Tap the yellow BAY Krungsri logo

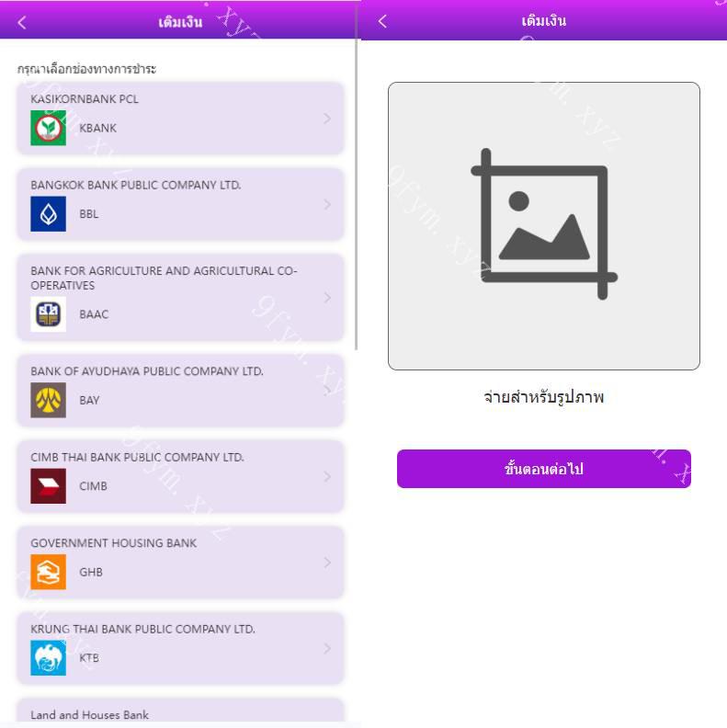tap(49, 400)
